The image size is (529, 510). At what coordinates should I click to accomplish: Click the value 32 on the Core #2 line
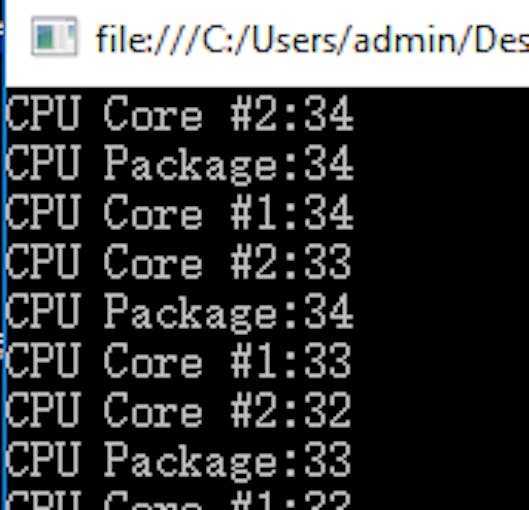(x=328, y=410)
